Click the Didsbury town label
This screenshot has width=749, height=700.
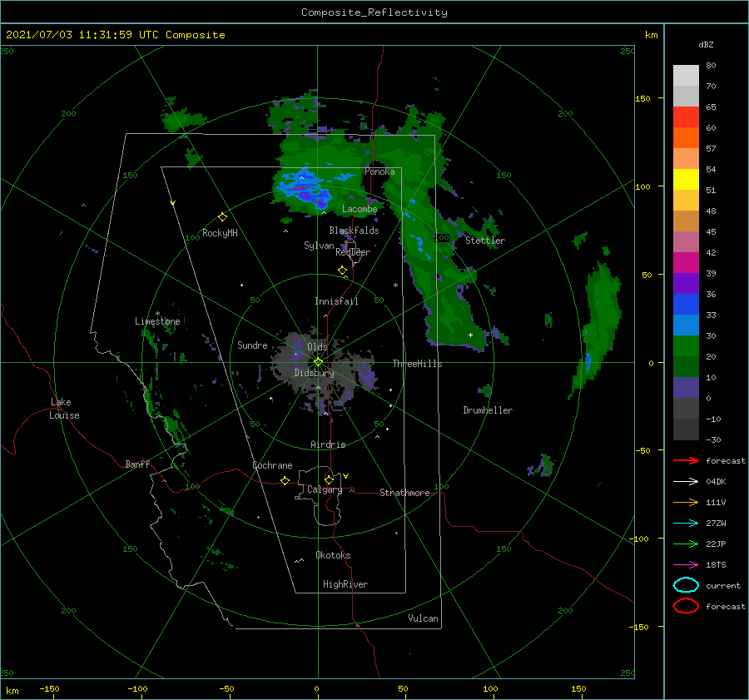point(315,373)
